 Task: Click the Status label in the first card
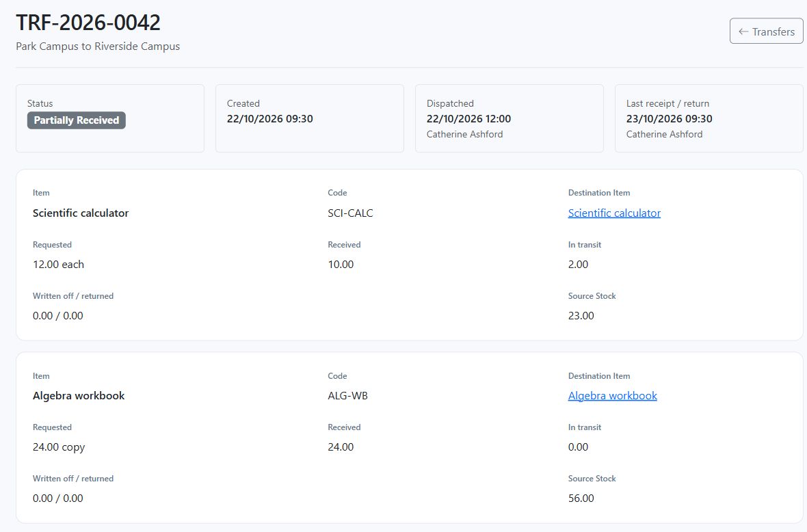click(x=40, y=103)
